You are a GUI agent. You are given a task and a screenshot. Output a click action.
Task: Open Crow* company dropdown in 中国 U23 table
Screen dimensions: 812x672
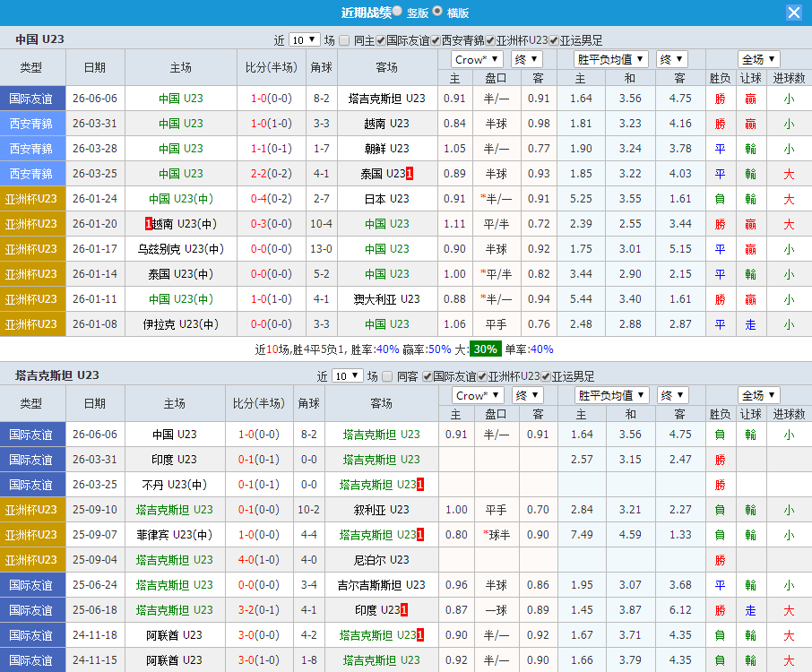pyautogui.click(x=477, y=59)
